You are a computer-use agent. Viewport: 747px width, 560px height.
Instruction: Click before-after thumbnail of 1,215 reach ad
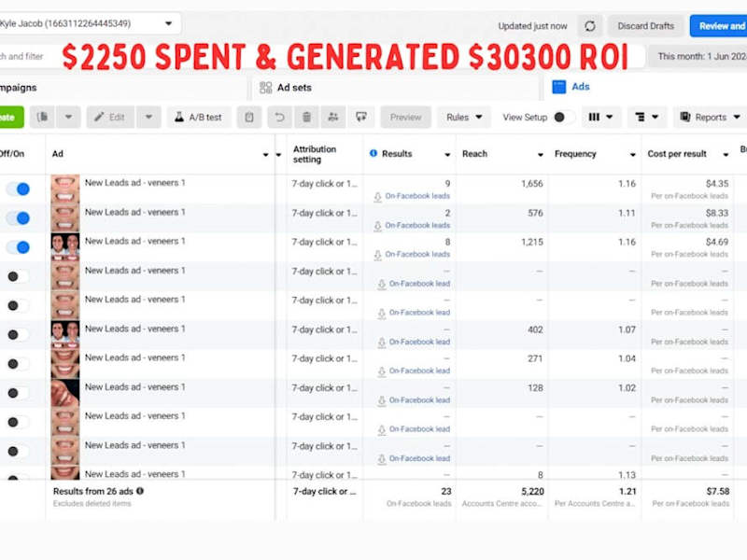tap(65, 247)
